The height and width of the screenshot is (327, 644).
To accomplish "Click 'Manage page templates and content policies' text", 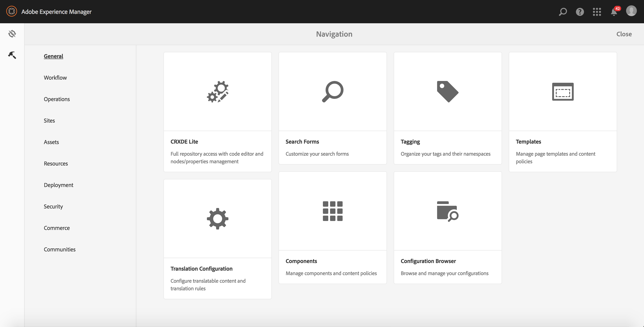I will point(556,158).
